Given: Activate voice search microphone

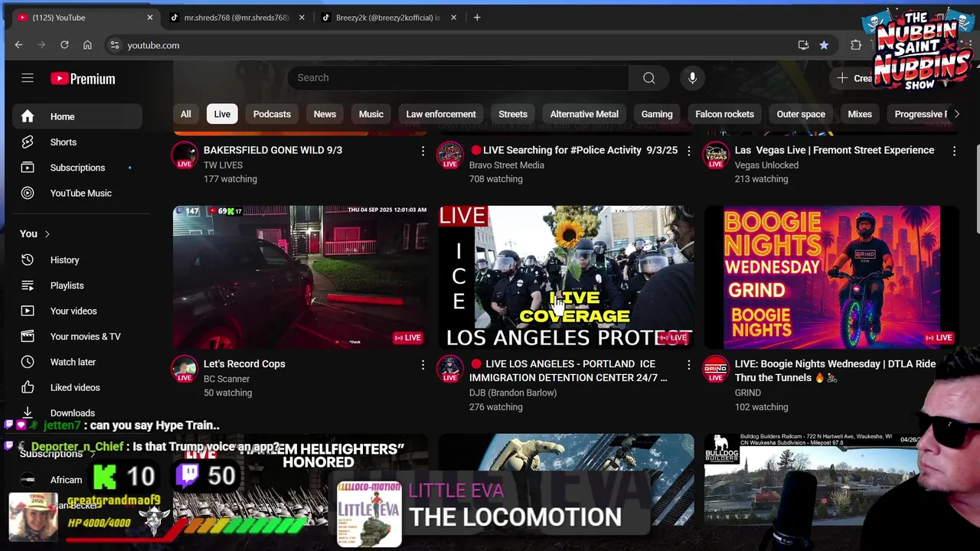Looking at the screenshot, I should pyautogui.click(x=692, y=78).
